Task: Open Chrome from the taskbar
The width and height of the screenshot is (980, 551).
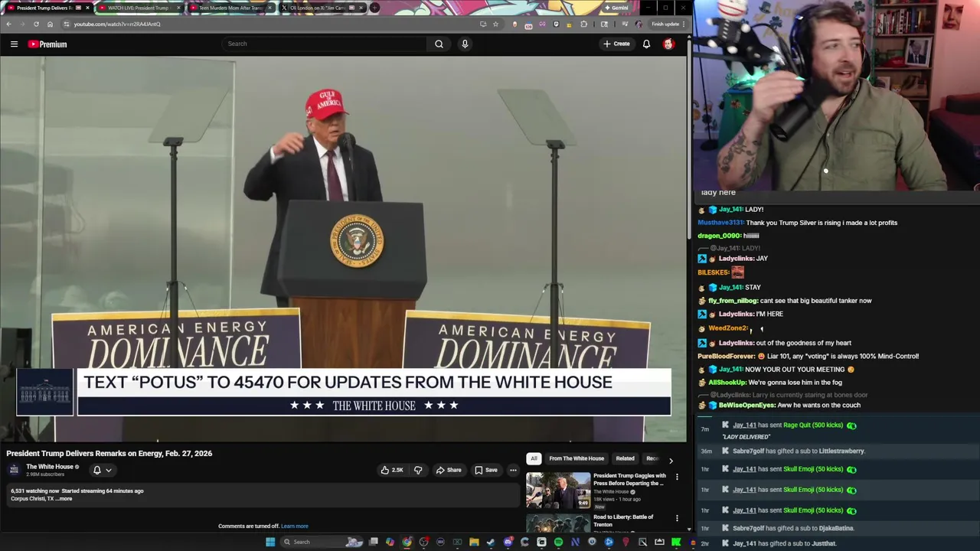Action: click(x=407, y=542)
